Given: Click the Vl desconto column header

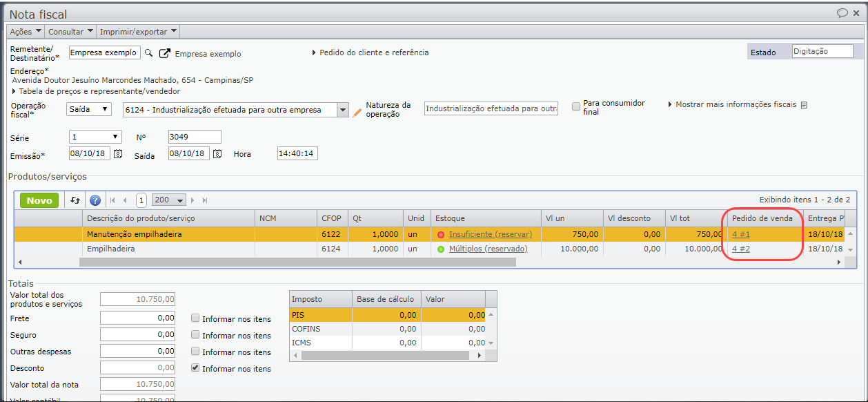Looking at the screenshot, I should 634,218.
